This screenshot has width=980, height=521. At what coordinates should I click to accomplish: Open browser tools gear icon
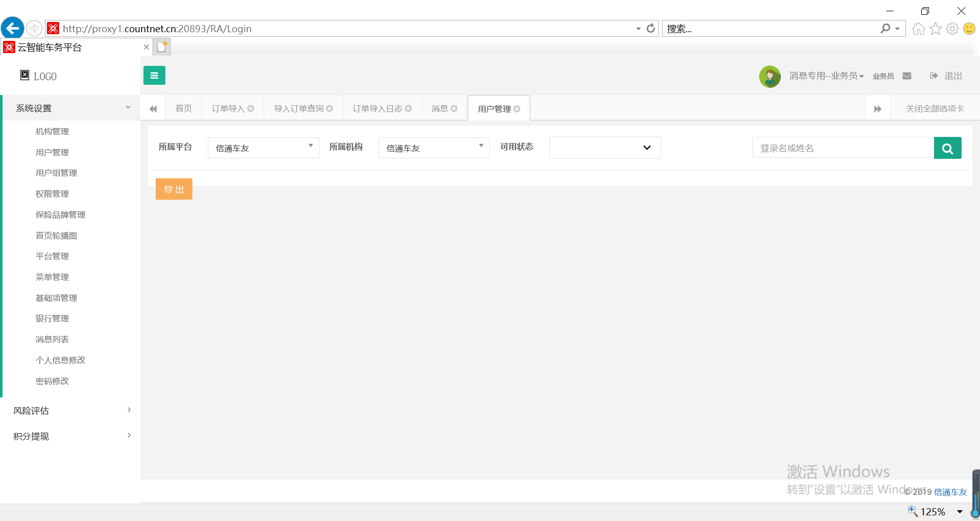[x=952, y=29]
